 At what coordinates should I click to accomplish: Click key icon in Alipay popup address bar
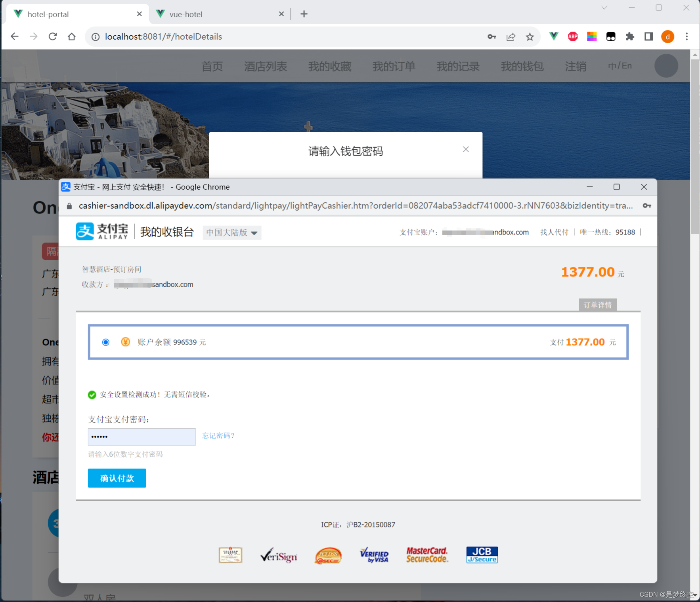click(647, 206)
